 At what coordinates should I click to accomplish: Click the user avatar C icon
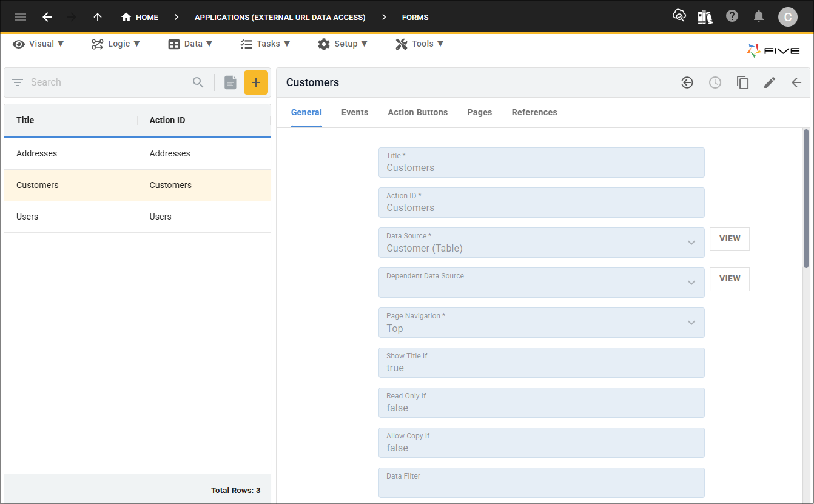tap(787, 17)
